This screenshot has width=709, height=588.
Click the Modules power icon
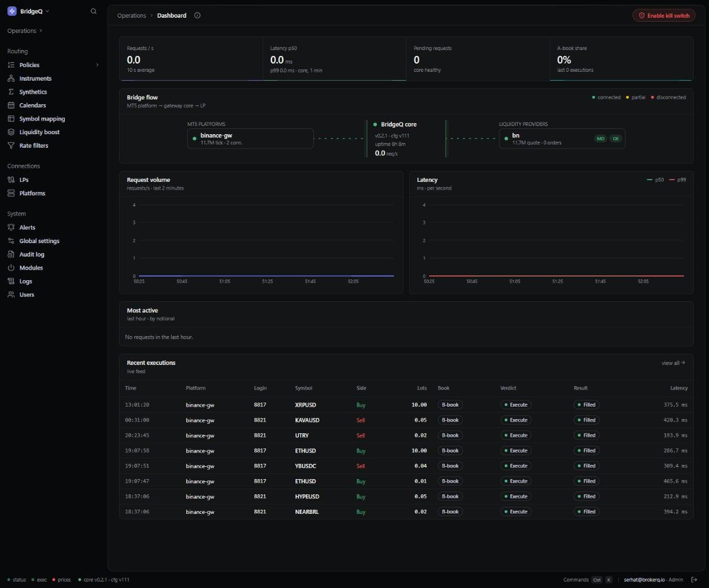pos(11,268)
